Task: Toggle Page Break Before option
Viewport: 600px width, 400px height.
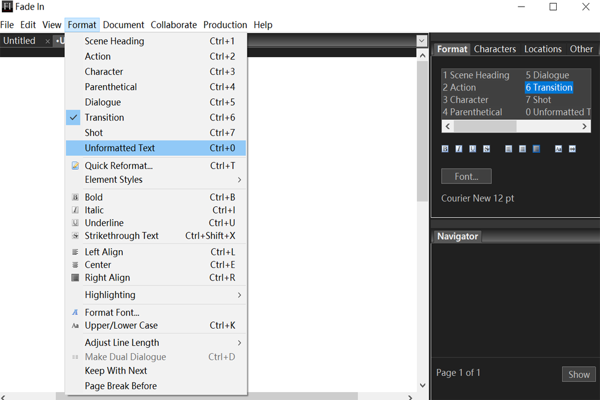Action: [x=120, y=386]
